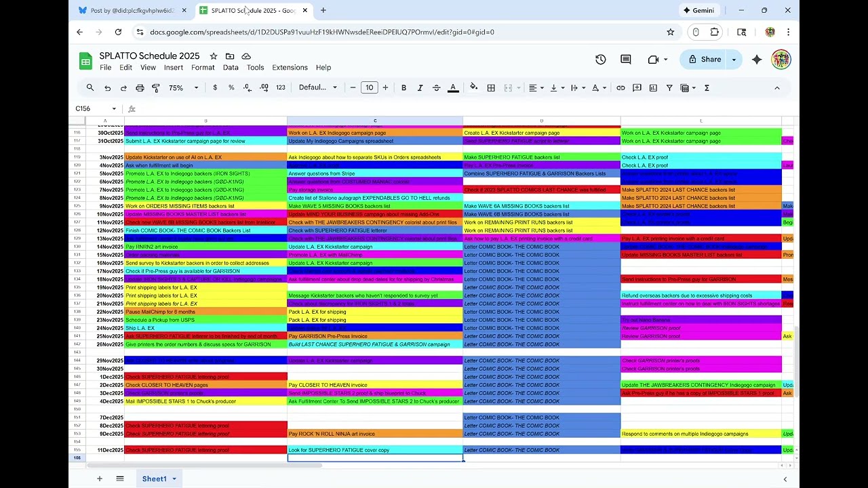
Task: Click the borders icon
Action: point(491,87)
